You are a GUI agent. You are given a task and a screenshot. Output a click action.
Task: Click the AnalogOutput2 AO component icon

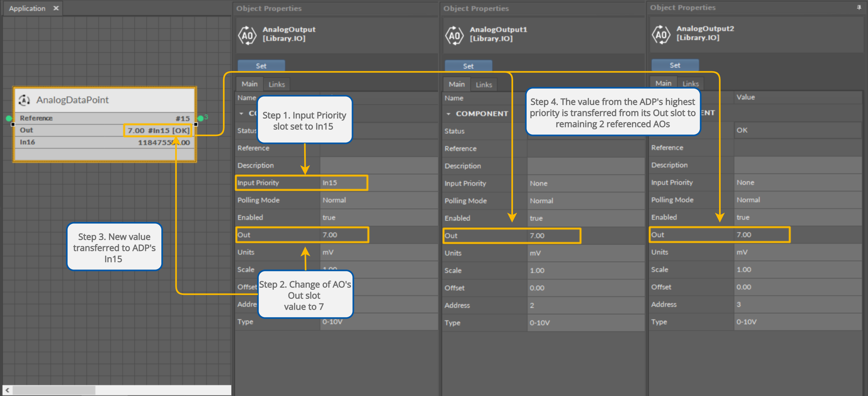(661, 35)
